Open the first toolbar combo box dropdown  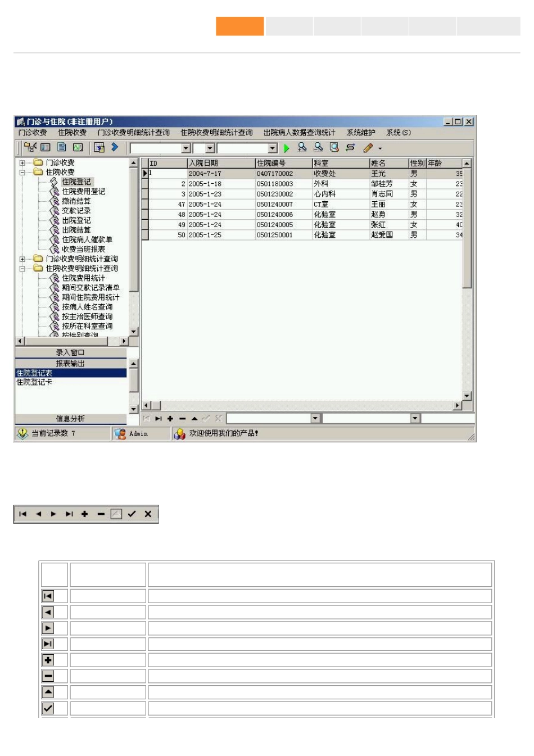tap(186, 148)
